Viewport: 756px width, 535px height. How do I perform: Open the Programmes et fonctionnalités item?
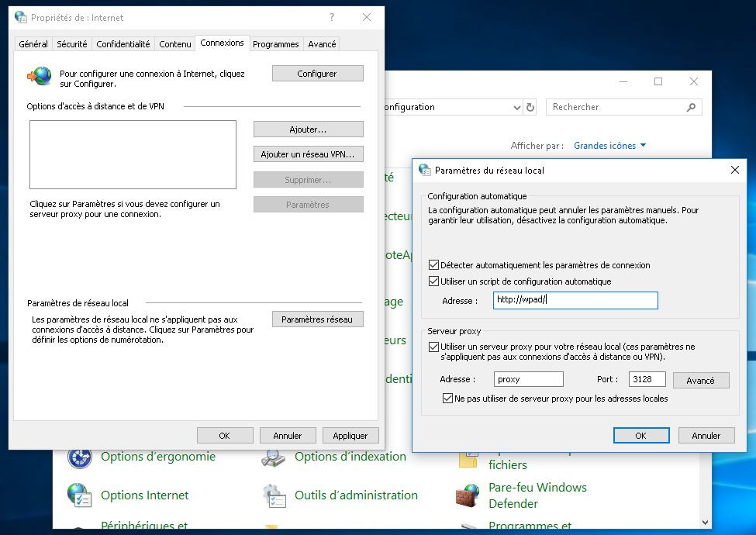click(530, 525)
